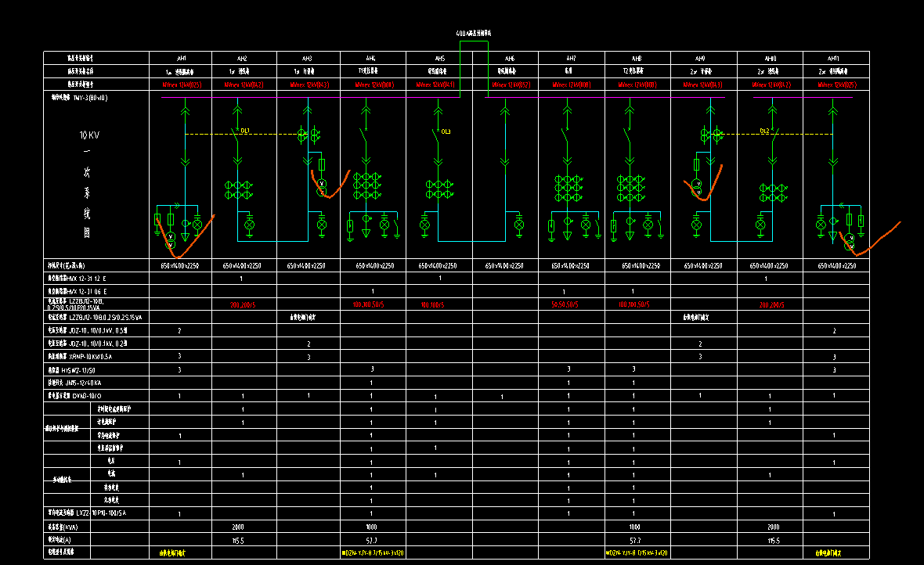The width and height of the screenshot is (924, 565).
Task: Select the yellow DL1 breaker label
Action: (245, 131)
